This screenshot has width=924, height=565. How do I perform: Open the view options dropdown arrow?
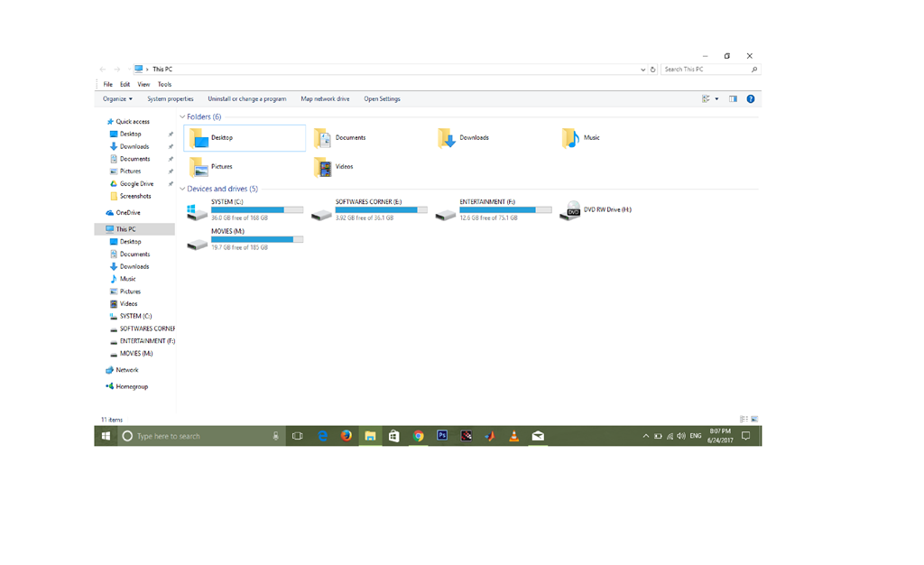pos(716,99)
